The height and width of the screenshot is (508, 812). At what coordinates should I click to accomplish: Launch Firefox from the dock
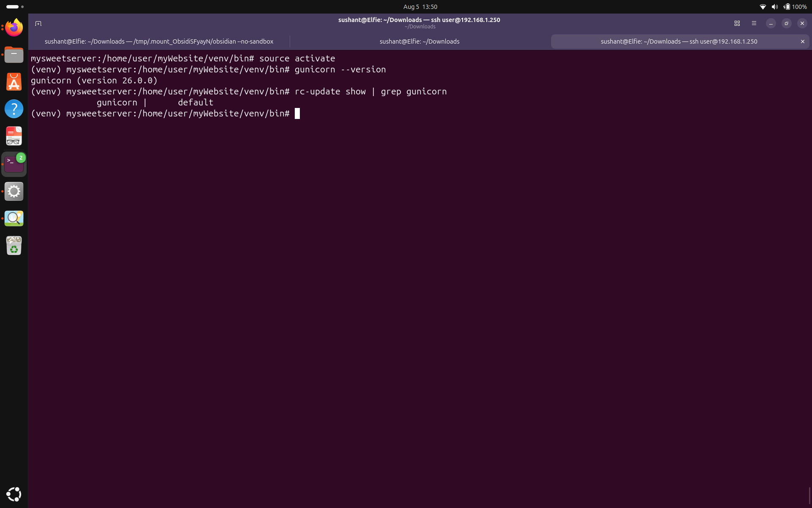coord(14,28)
